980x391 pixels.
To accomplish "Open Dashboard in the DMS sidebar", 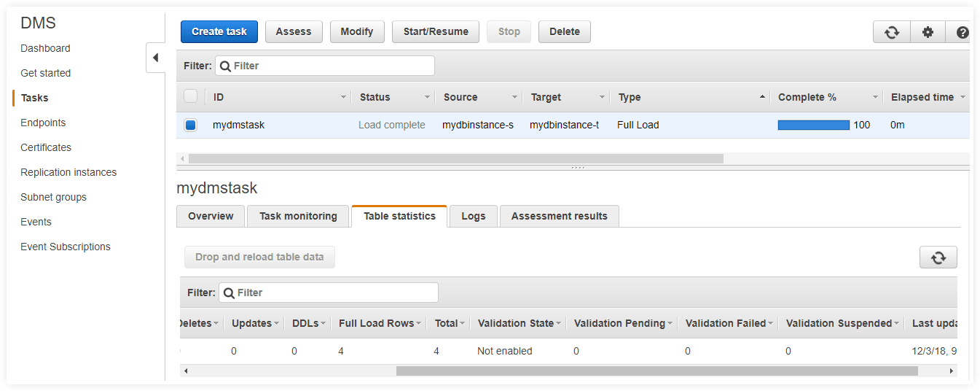I will [45, 48].
